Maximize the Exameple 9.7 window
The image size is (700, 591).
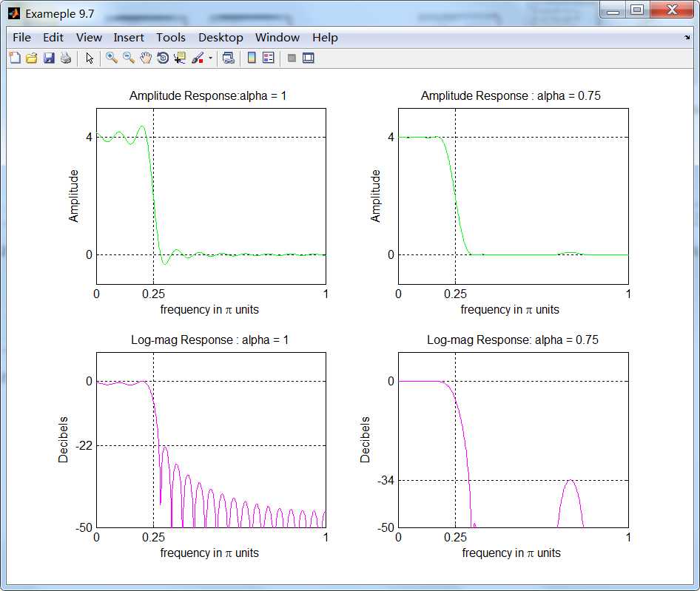click(x=638, y=10)
